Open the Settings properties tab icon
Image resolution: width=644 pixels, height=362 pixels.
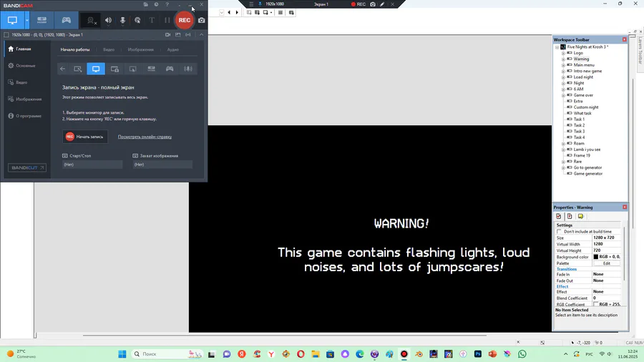[559, 216]
